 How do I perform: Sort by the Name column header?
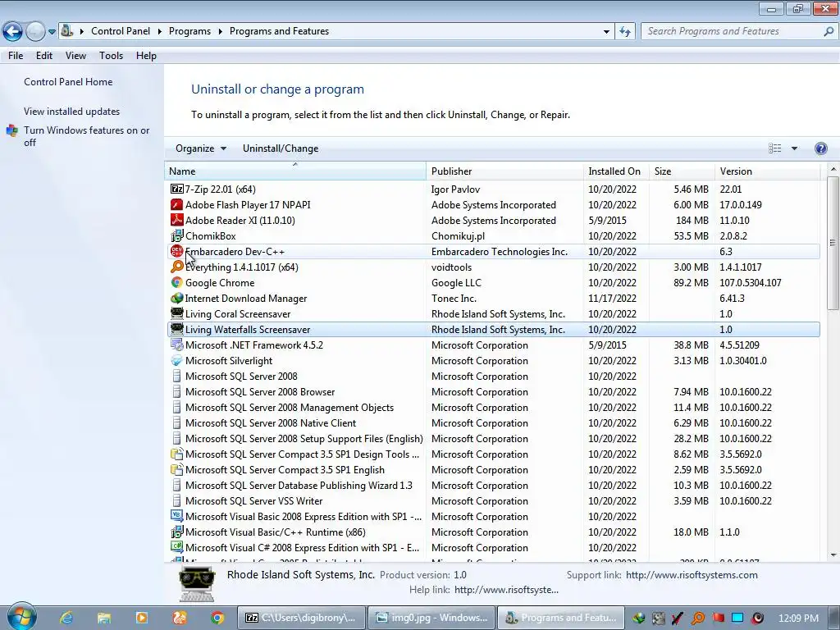point(295,171)
